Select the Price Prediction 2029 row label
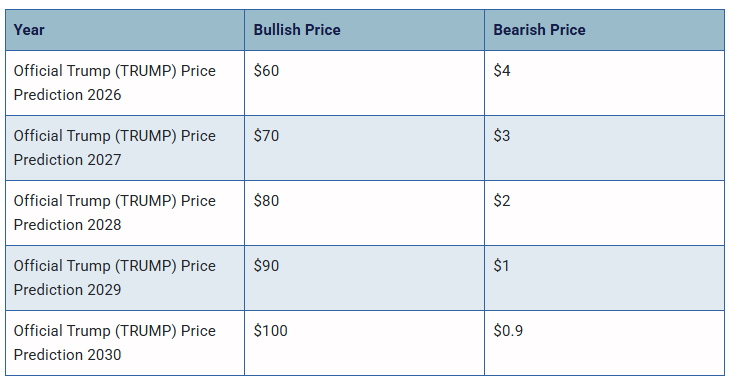This screenshot has height=384, width=739. (x=115, y=278)
